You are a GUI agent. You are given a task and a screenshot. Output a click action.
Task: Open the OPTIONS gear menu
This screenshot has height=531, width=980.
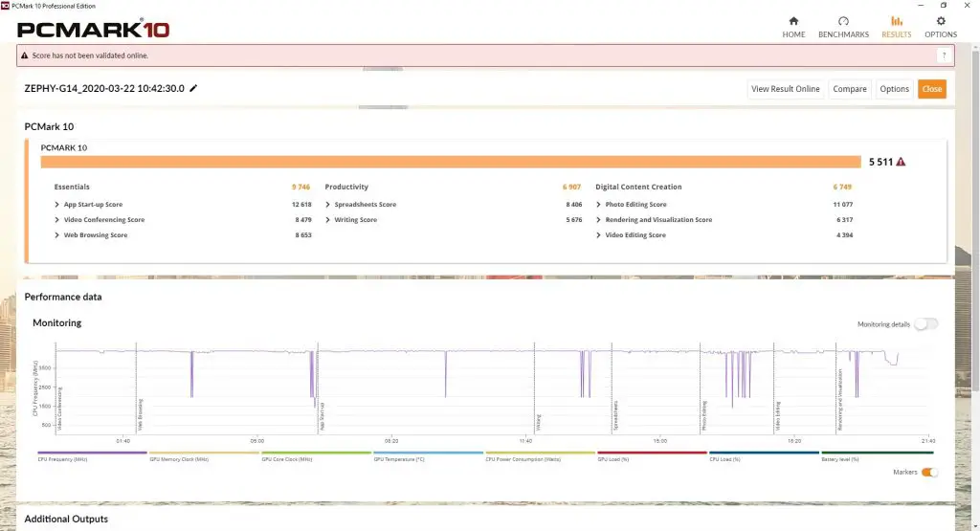point(941,28)
